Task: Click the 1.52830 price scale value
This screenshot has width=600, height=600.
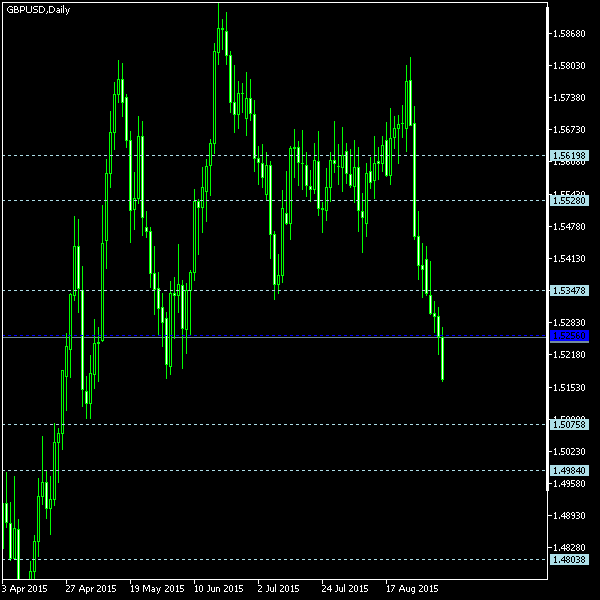Action: point(569,323)
